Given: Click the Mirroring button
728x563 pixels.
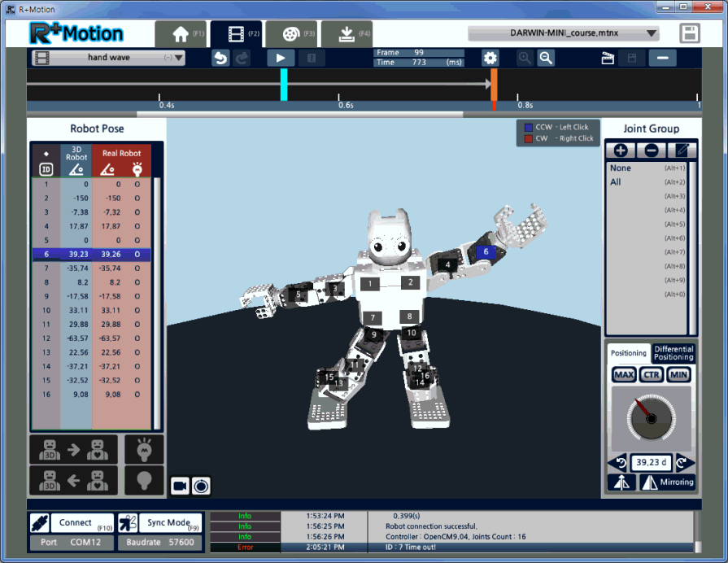Looking at the screenshot, I should pos(667,482).
